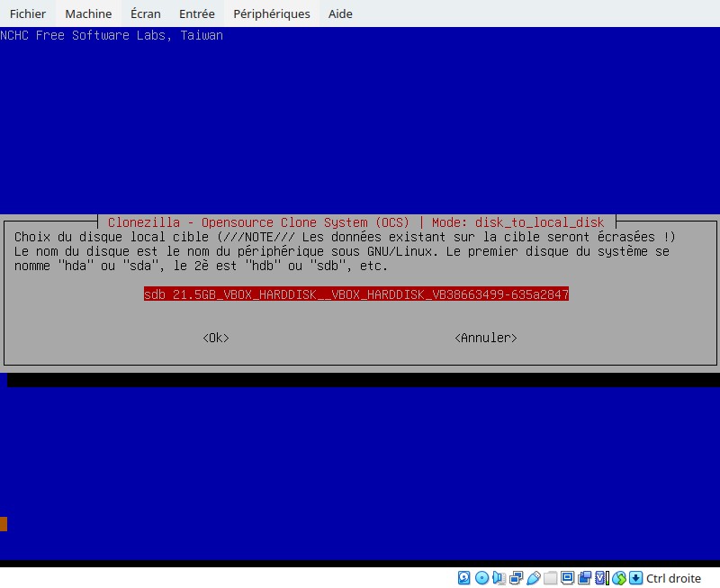Select the sdb 21.5GB VBOX_HARDDISK entry
Screen dimensions: 720x588
(x=356, y=294)
